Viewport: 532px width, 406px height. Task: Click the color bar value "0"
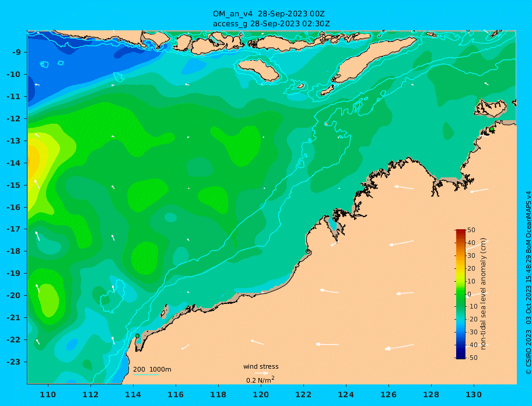tap(469, 295)
